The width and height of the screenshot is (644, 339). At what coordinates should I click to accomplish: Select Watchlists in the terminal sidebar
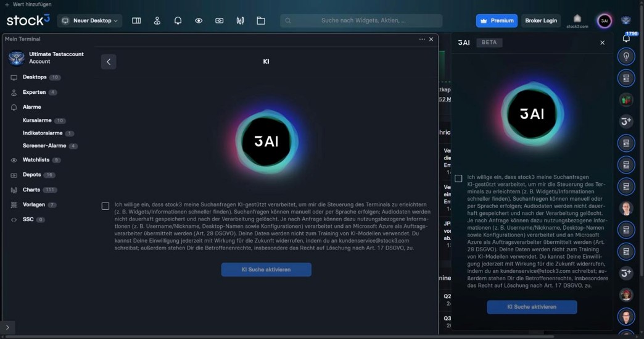[x=36, y=160]
